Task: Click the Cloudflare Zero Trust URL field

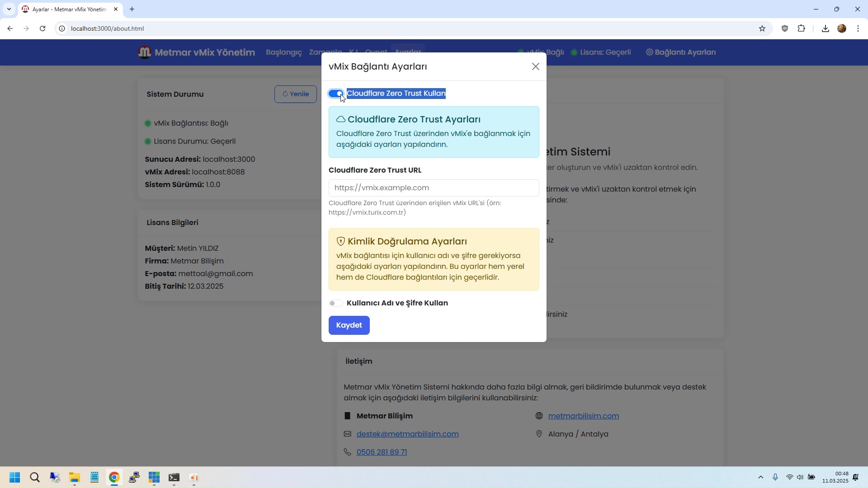Action: pyautogui.click(x=434, y=188)
